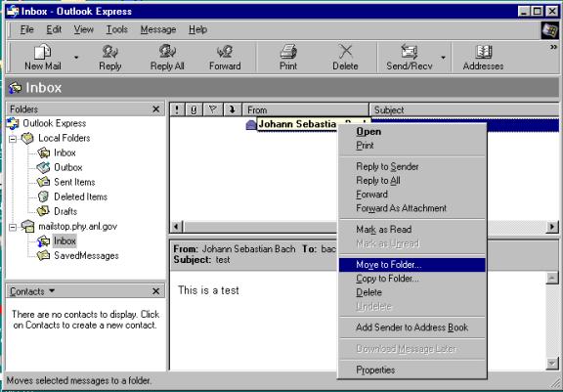Click the Inbox banner folder icon

[x=16, y=88]
